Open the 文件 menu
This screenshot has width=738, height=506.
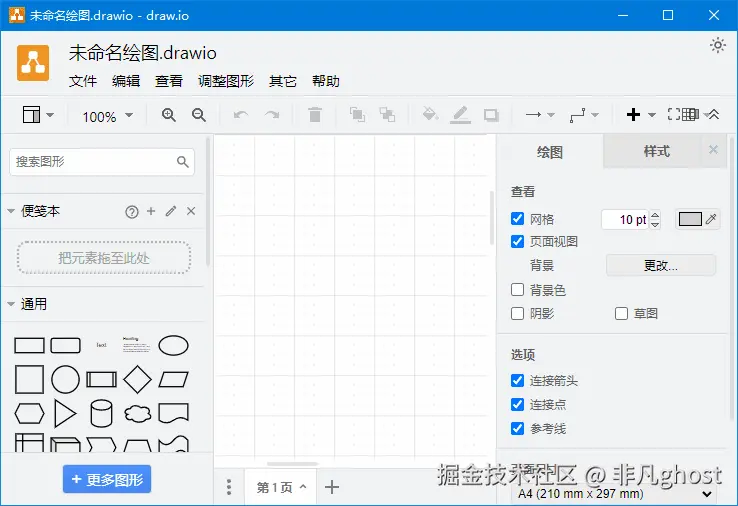[83, 81]
